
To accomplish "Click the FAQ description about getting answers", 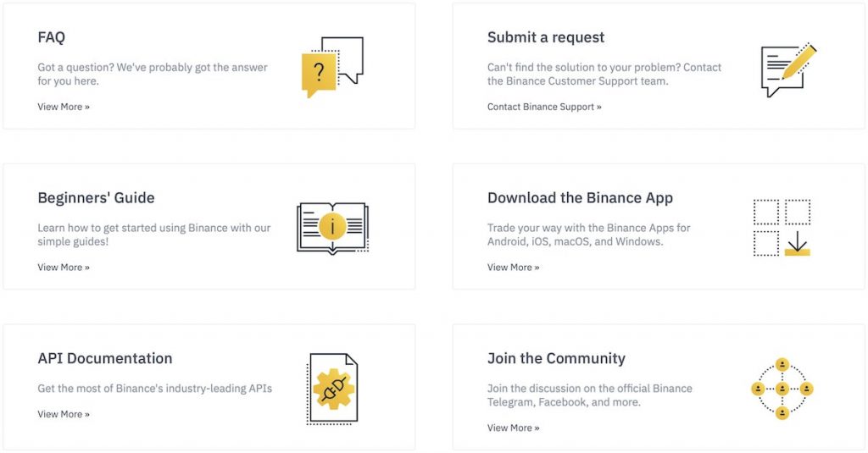I will coord(153,75).
